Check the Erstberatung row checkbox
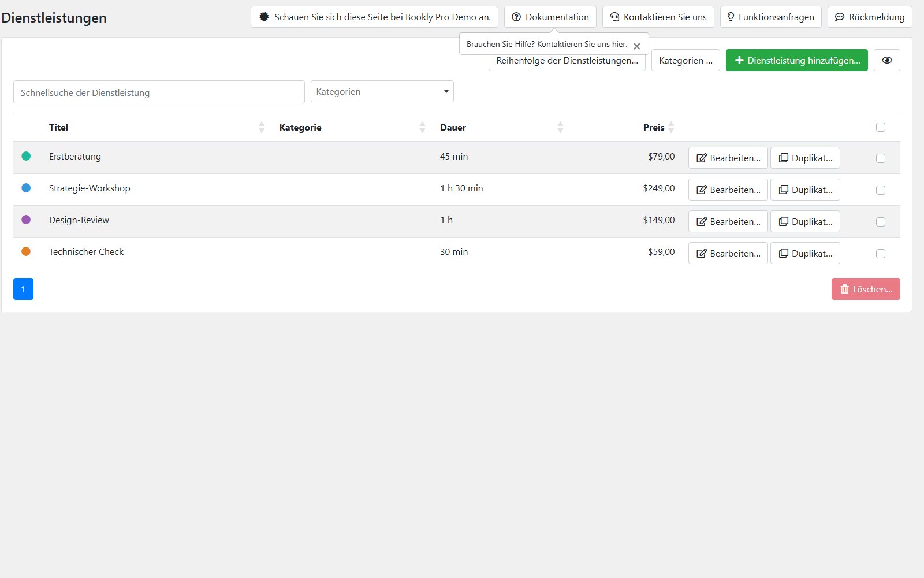924x578 pixels. 881,158
